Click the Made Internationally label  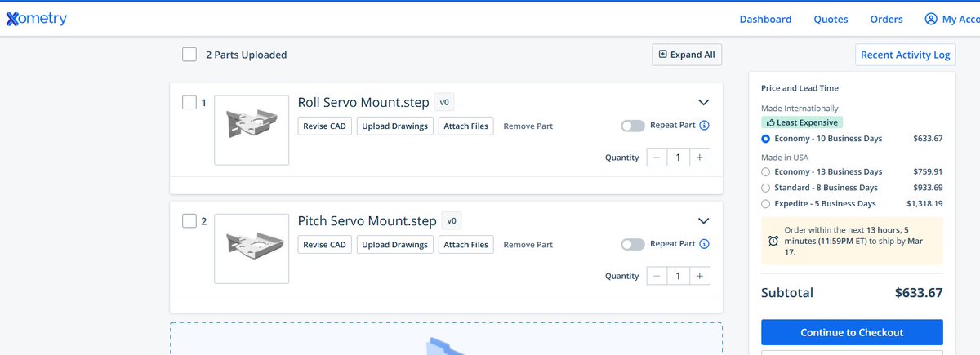click(x=800, y=109)
